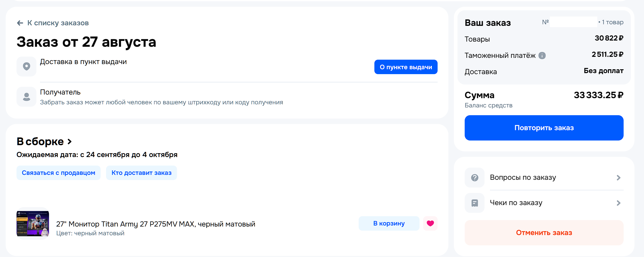Click the question mark order help icon
The width and height of the screenshot is (644, 257).
click(474, 177)
